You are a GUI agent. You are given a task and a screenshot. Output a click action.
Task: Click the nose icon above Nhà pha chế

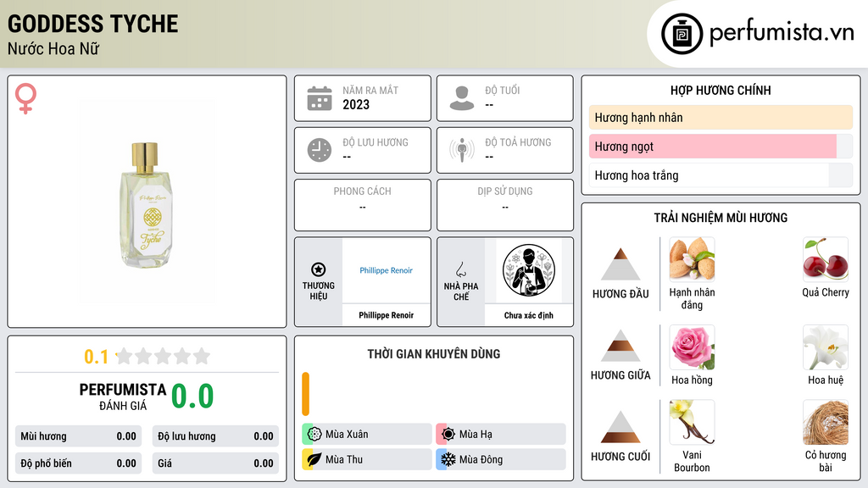click(460, 269)
